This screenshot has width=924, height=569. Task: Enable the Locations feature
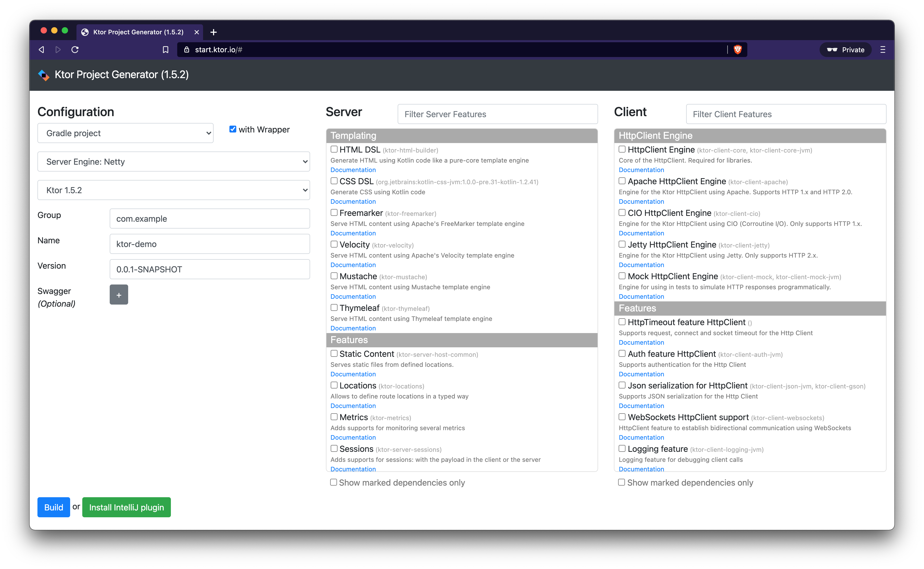tap(334, 385)
